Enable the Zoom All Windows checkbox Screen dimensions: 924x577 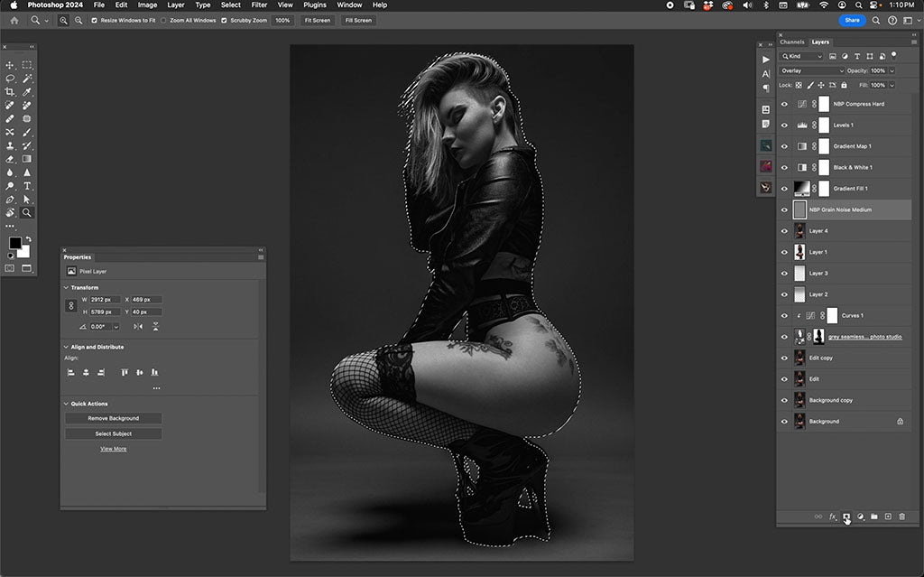pos(163,20)
